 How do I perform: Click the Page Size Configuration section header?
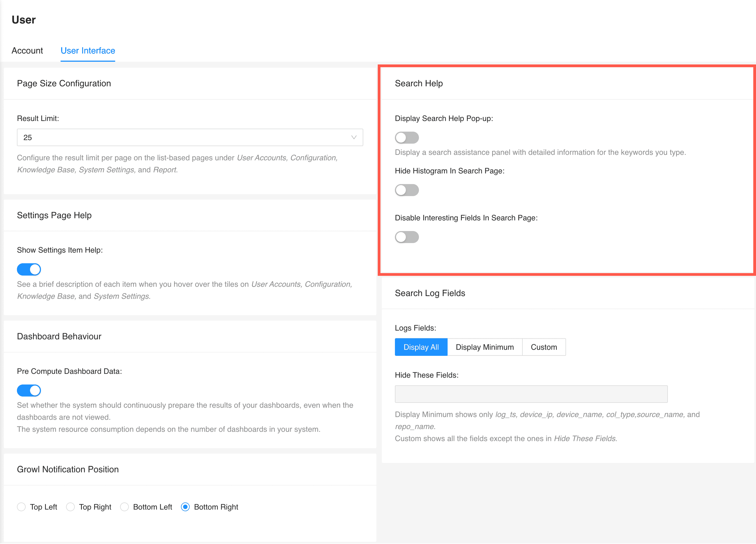coord(64,83)
